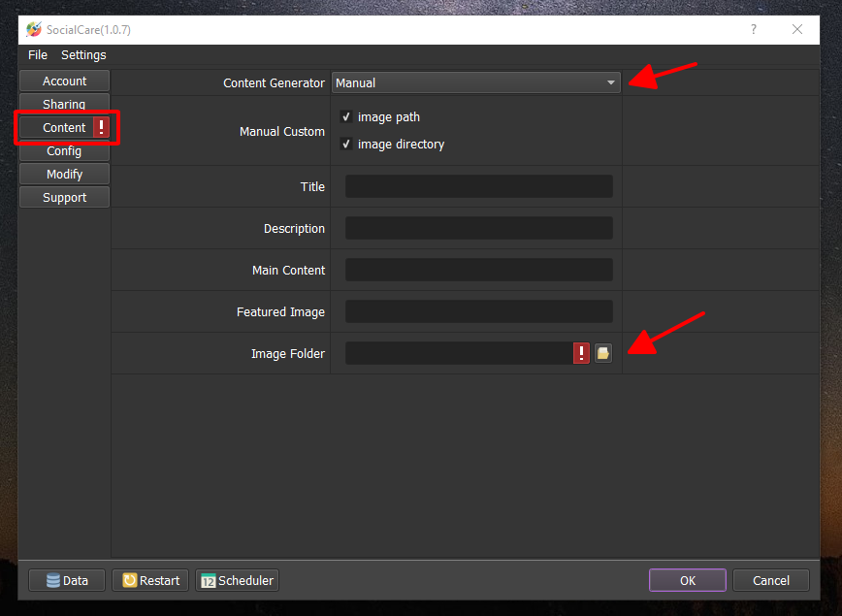Uncheck the image directory checkbox
The width and height of the screenshot is (842, 616).
click(346, 144)
